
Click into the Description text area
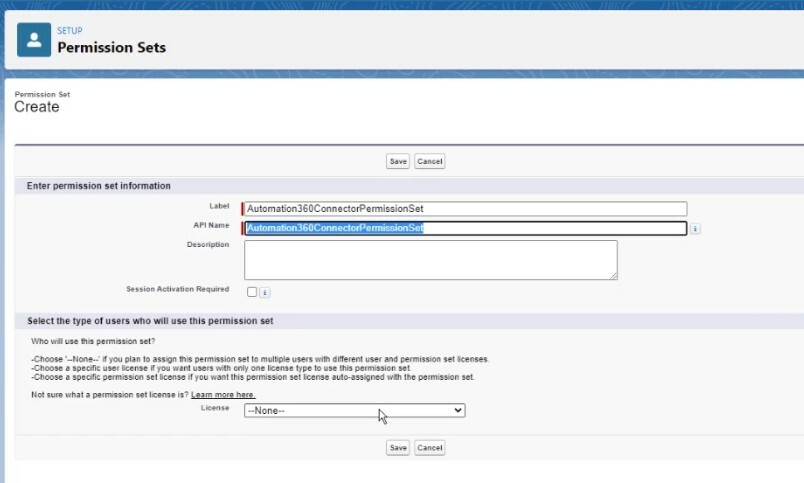tap(431, 260)
